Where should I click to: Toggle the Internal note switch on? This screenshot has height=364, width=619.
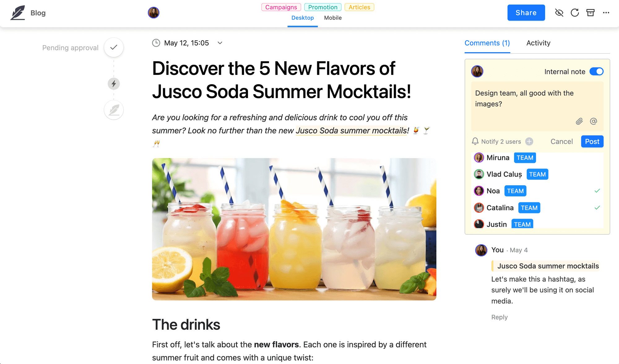click(x=597, y=71)
